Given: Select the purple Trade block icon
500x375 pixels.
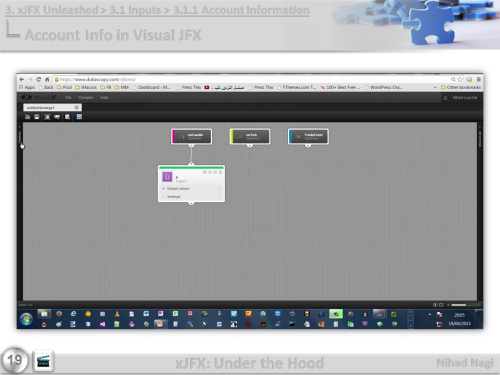Looking at the screenshot, I should (x=167, y=176).
